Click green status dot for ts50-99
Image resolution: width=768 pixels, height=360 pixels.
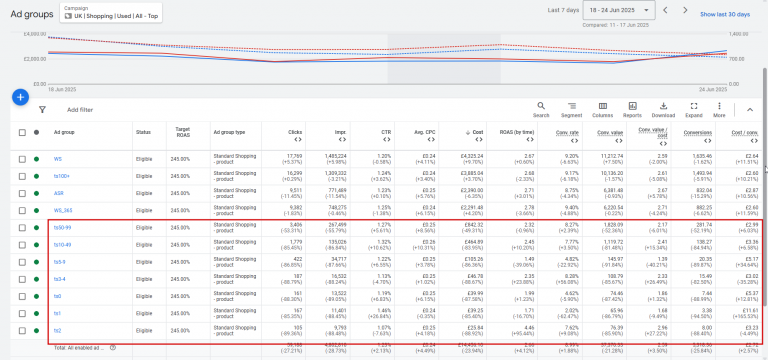[36, 228]
